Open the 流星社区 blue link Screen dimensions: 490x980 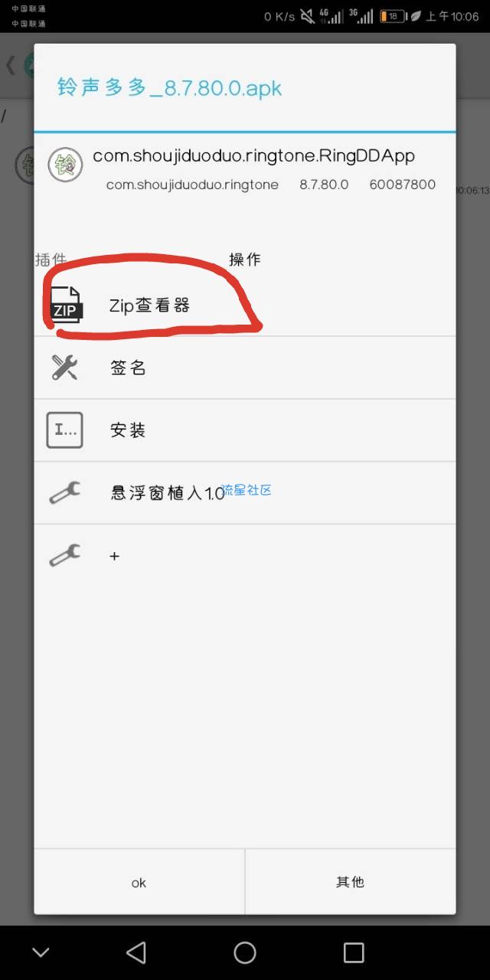pos(247,490)
